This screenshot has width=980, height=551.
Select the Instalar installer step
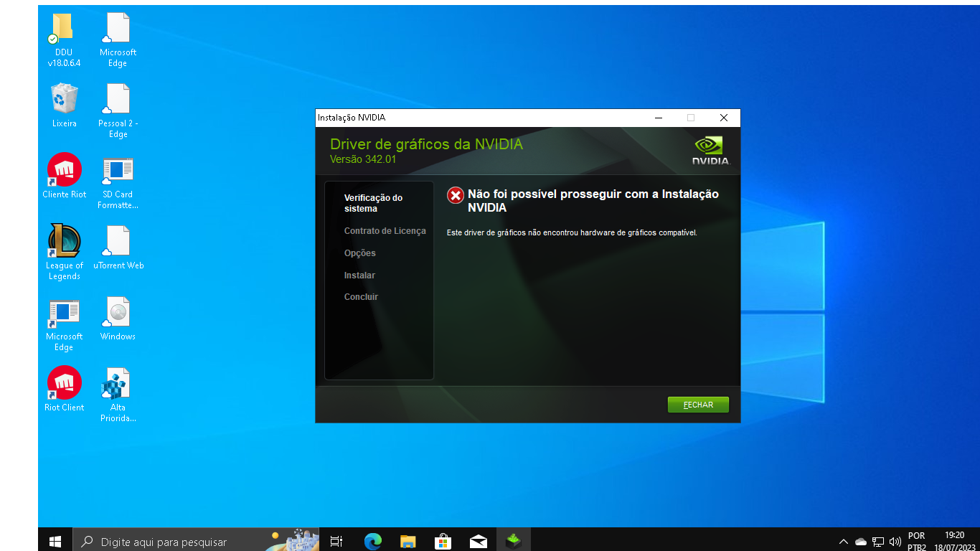[x=359, y=275]
